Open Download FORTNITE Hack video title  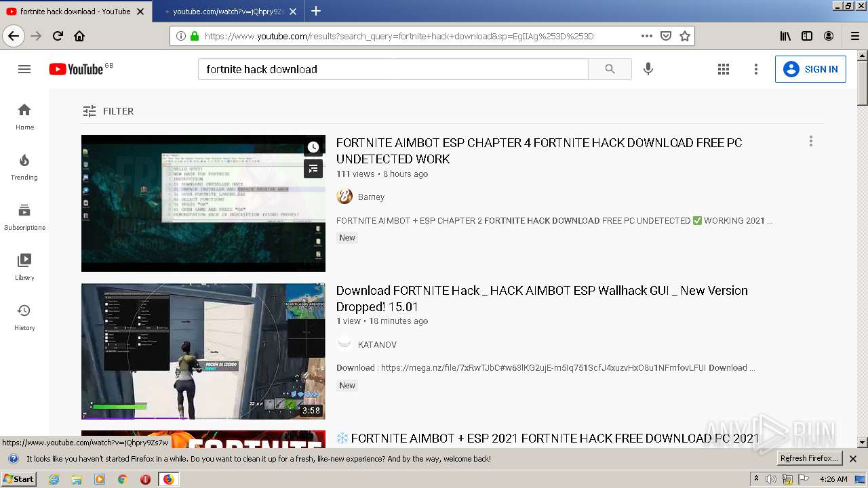pyautogui.click(x=542, y=298)
